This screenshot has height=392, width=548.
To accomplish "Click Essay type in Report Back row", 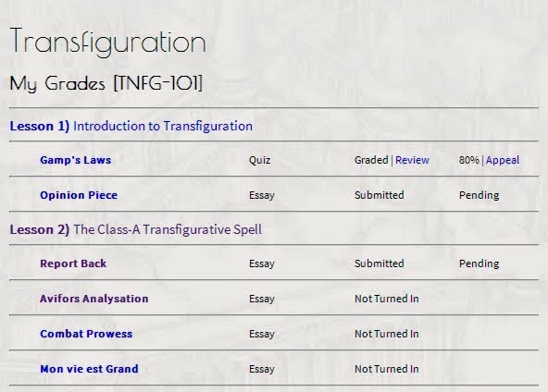I will coord(262,263).
